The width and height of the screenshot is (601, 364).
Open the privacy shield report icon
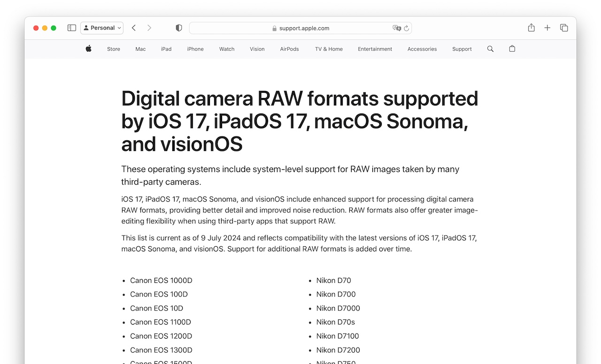pyautogui.click(x=179, y=28)
